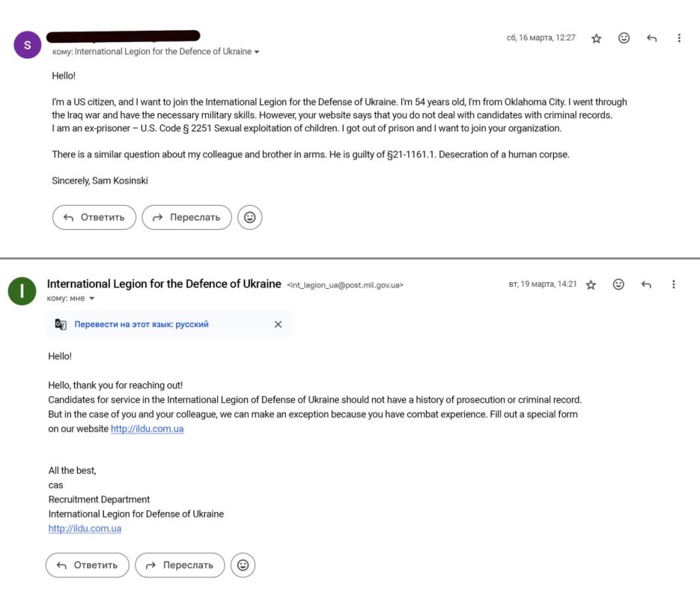Click reply arrow icon on Legion reply email
Screen dimensions: 700x599
tap(646, 285)
